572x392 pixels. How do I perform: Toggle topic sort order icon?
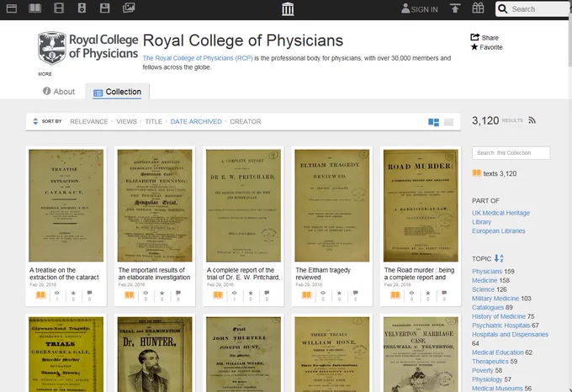(499, 258)
